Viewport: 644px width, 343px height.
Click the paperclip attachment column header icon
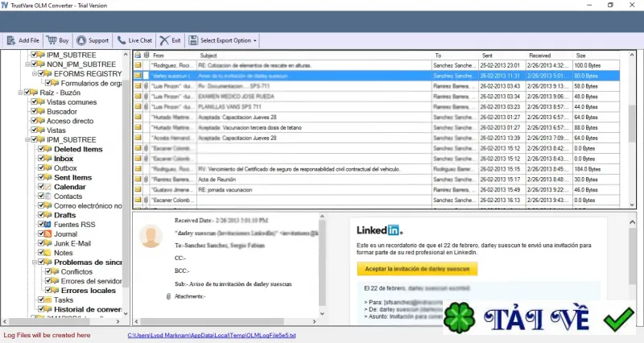pyautogui.click(x=147, y=55)
